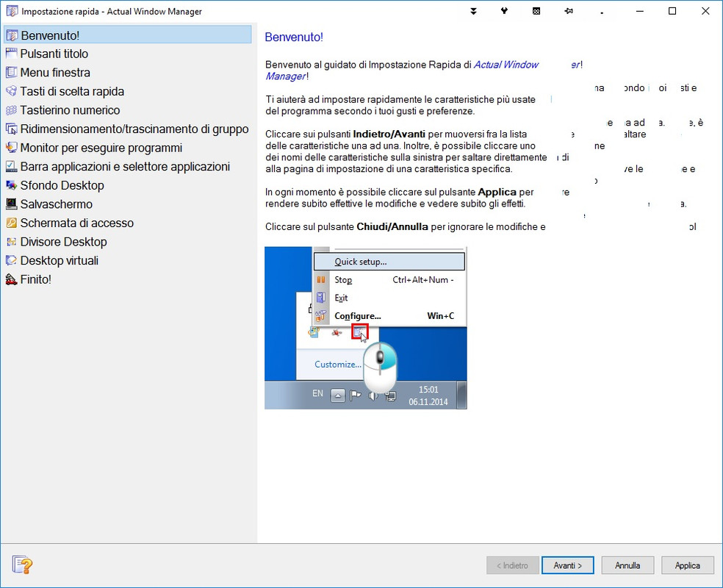Maximize the Impostazione rapida window
723x588 pixels.
click(672, 11)
